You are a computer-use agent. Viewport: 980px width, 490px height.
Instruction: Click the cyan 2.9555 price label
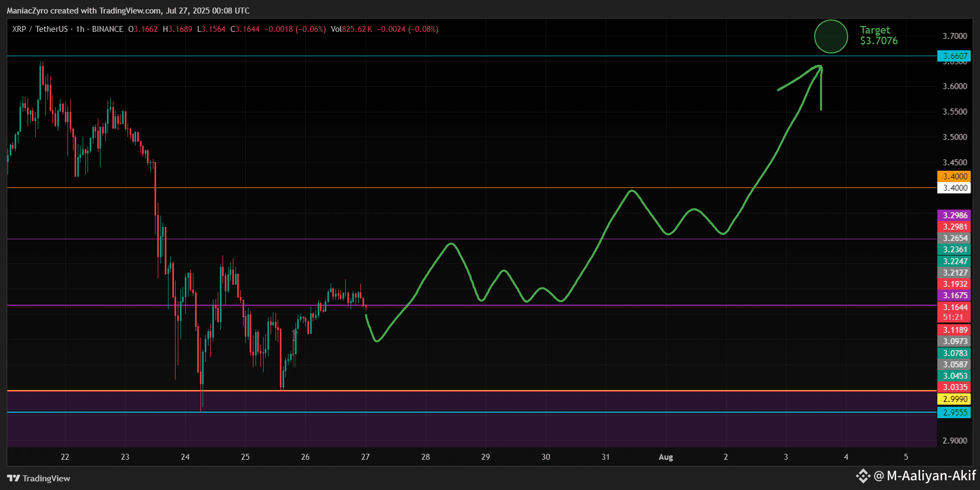coord(954,412)
